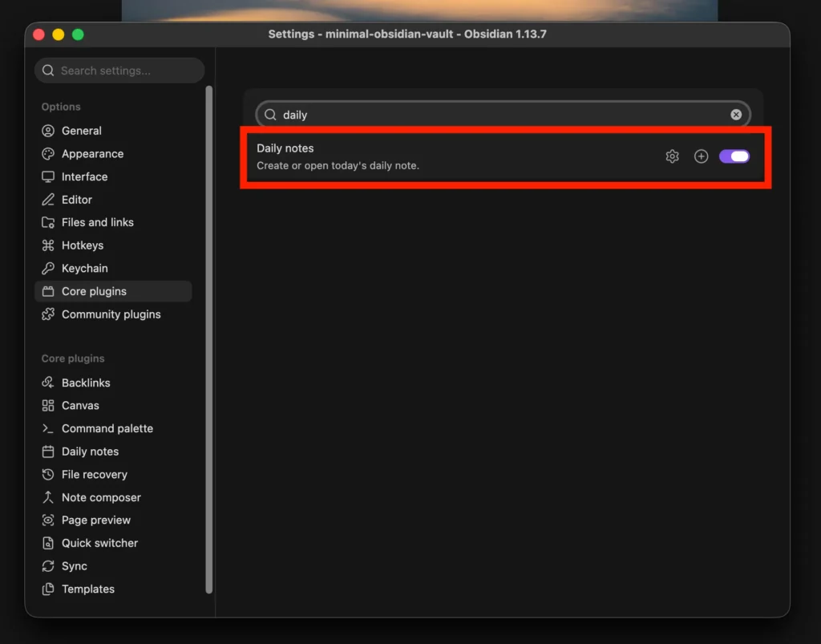Open Quick switcher plugin settings

coord(113,543)
